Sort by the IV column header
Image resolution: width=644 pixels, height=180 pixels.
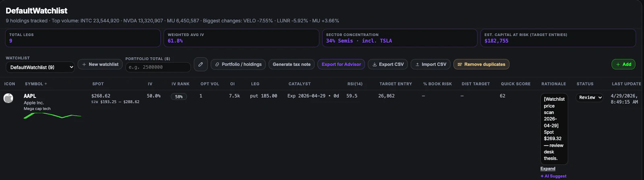[150, 84]
